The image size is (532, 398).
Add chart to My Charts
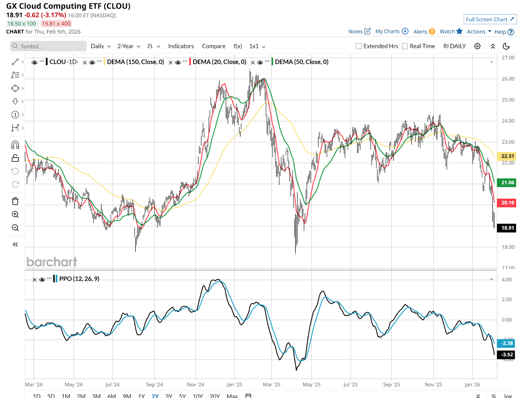coord(392,31)
